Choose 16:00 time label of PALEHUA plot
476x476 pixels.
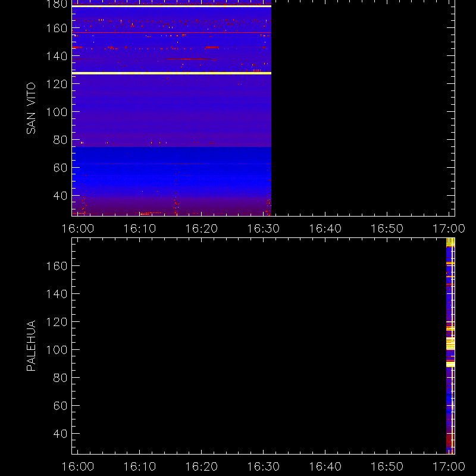click(78, 466)
